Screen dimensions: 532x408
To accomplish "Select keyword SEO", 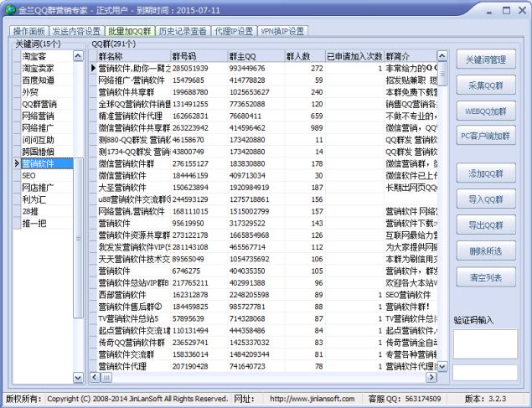I will [47, 175].
